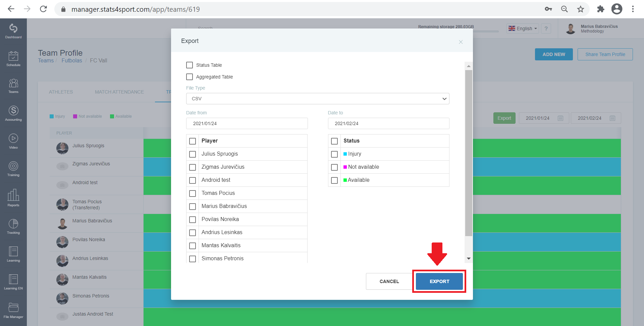
Task: Click the Date to input field
Action: click(388, 123)
